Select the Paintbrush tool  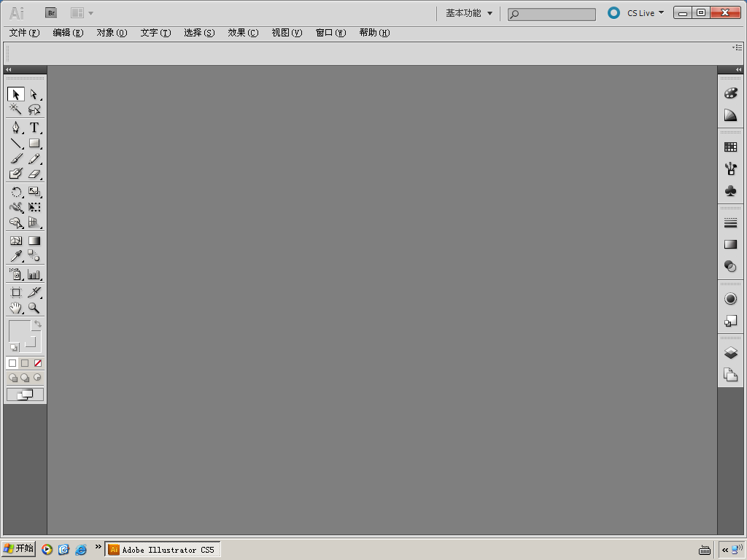click(x=16, y=158)
